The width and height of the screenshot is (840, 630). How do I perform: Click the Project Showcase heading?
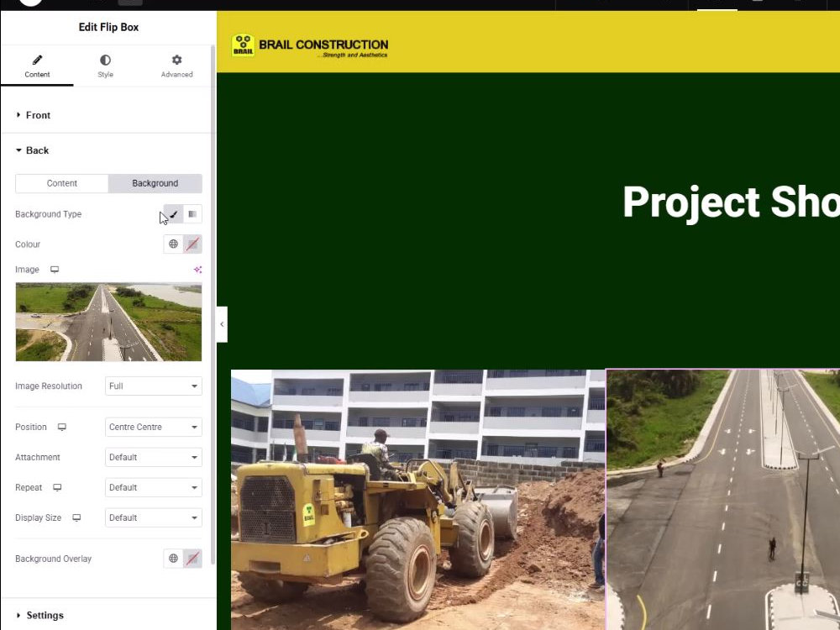pyautogui.click(x=732, y=202)
